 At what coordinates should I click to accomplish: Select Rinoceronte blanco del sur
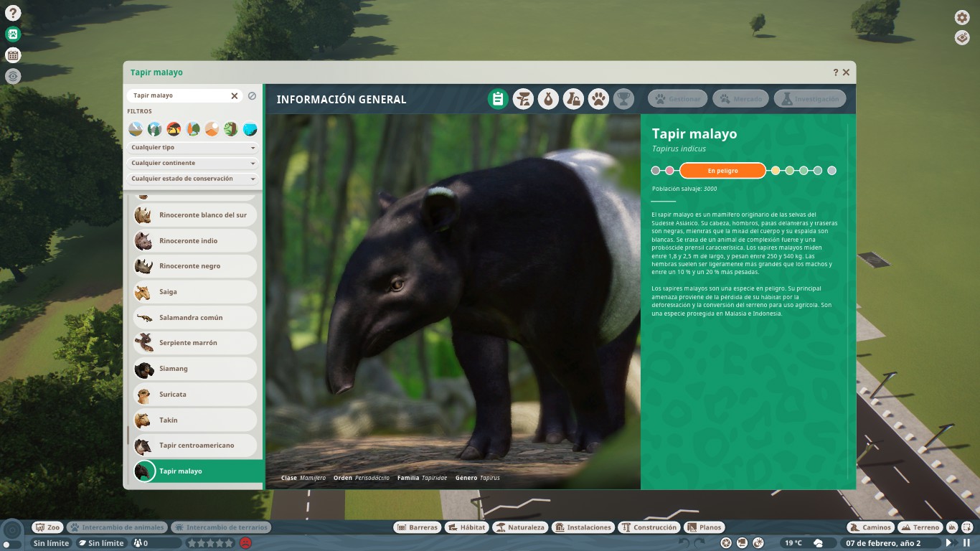coord(194,215)
